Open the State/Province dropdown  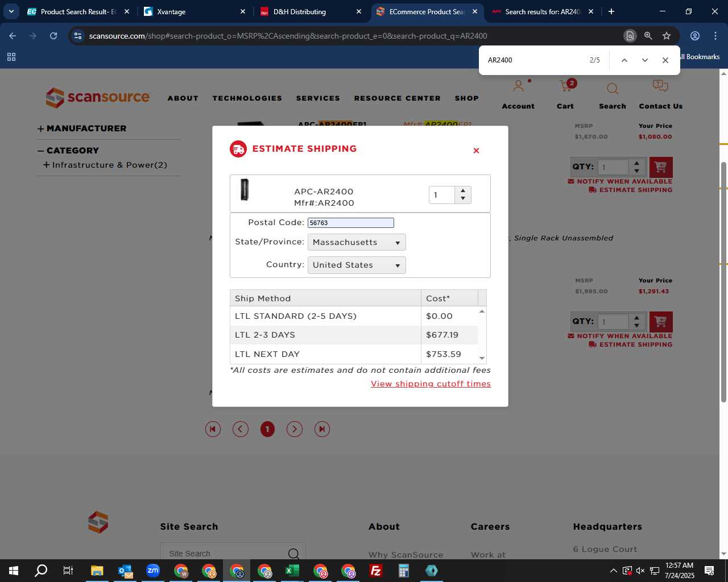coord(357,242)
